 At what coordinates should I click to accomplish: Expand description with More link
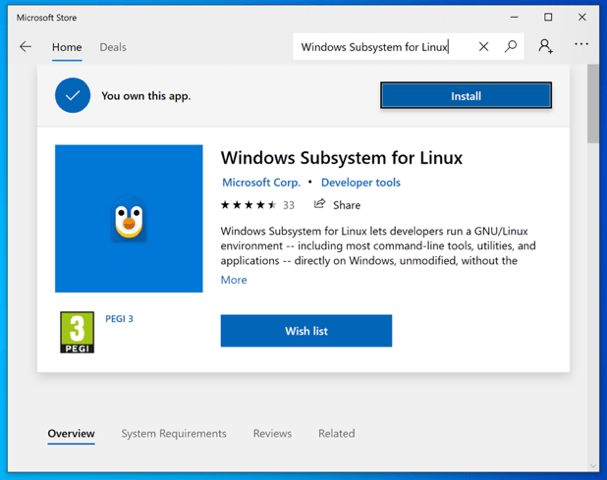pyautogui.click(x=233, y=280)
